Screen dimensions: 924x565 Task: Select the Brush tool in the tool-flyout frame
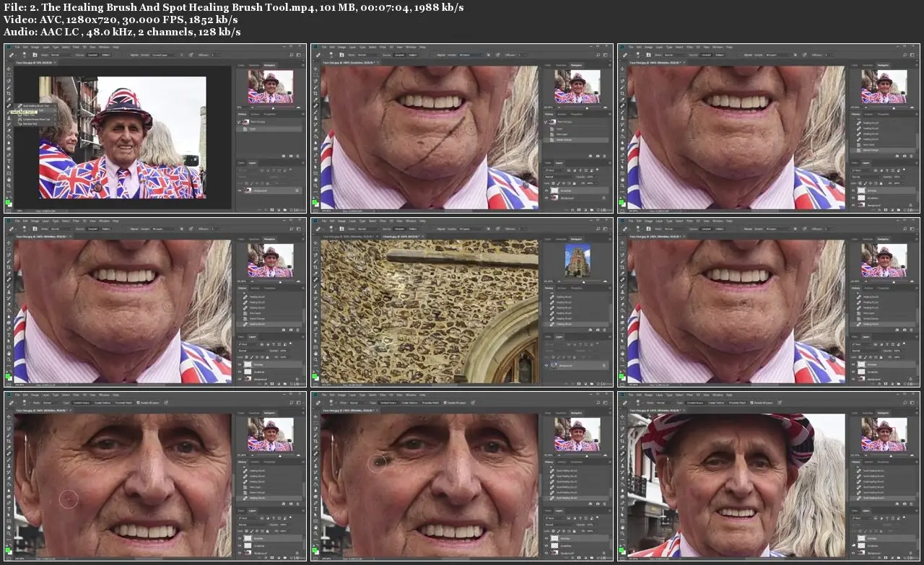point(9,113)
